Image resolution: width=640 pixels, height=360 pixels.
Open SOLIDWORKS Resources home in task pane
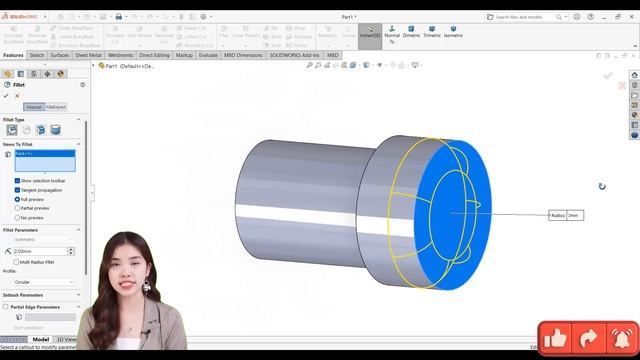click(x=634, y=75)
